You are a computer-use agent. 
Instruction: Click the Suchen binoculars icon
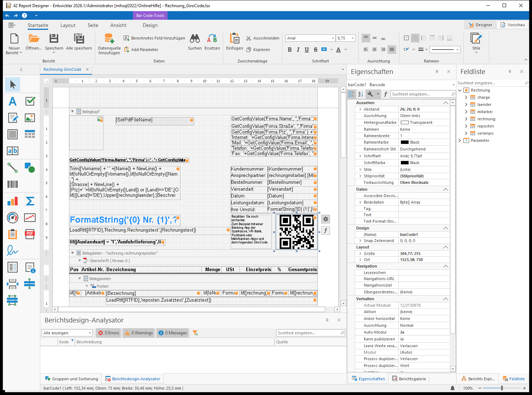(195, 39)
